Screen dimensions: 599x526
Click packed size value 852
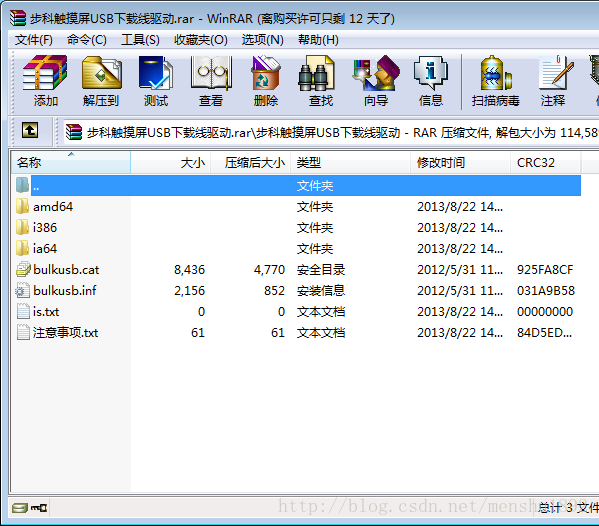click(274, 291)
